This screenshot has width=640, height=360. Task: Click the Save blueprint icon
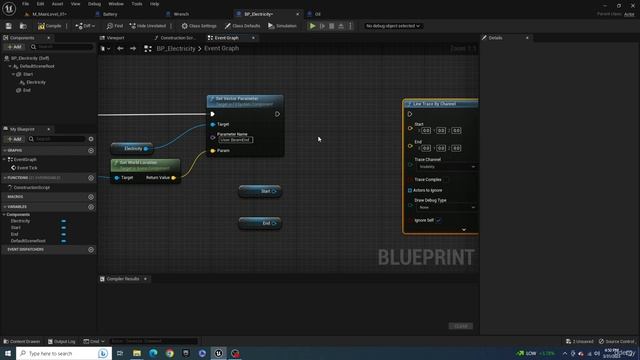(9, 26)
